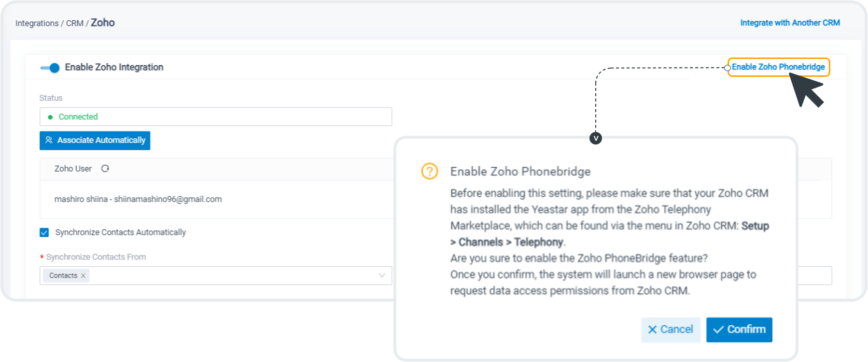Open the Synchronize Contacts From select box

[216, 275]
